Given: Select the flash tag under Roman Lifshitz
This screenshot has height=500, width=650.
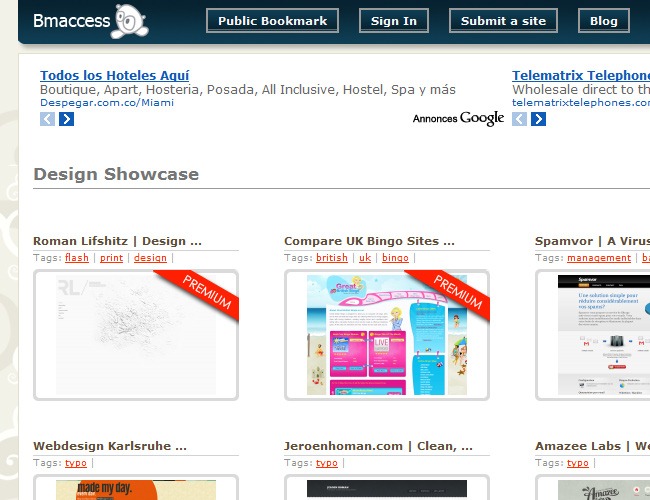Looking at the screenshot, I should [77, 258].
